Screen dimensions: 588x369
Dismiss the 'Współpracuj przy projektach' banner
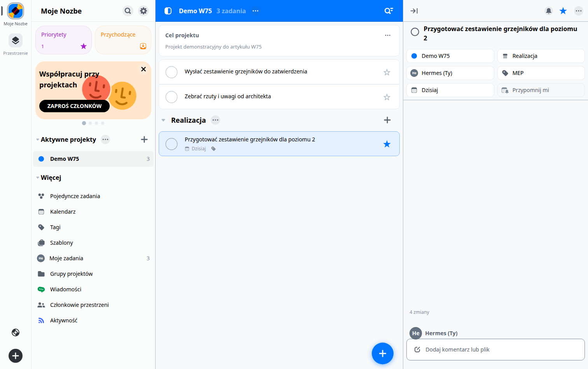click(x=143, y=69)
